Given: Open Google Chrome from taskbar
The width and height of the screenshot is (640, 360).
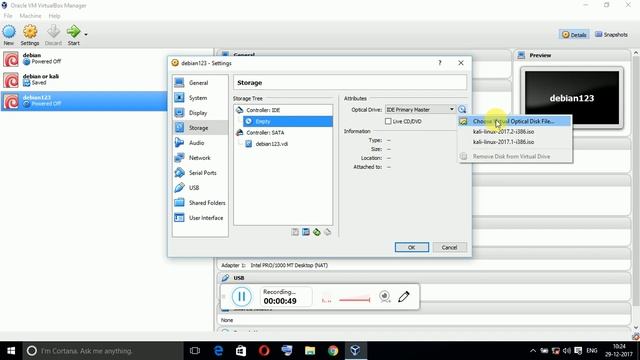Looking at the screenshot, I should point(333,351).
